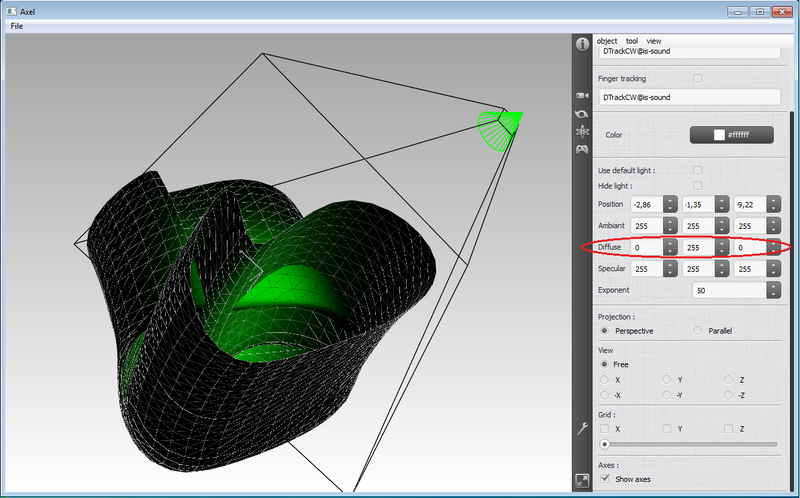Image resolution: width=800 pixels, height=498 pixels.
Task: Click the info icon in sidebar
Action: [x=582, y=44]
